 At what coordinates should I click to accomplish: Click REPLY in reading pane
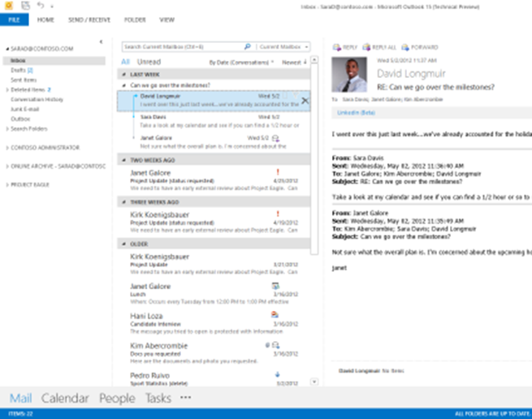coord(345,47)
